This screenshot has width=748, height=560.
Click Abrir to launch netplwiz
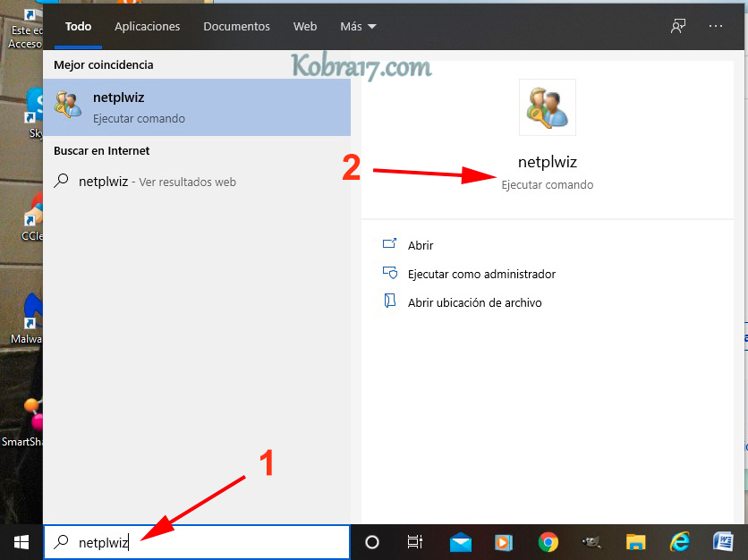420,245
